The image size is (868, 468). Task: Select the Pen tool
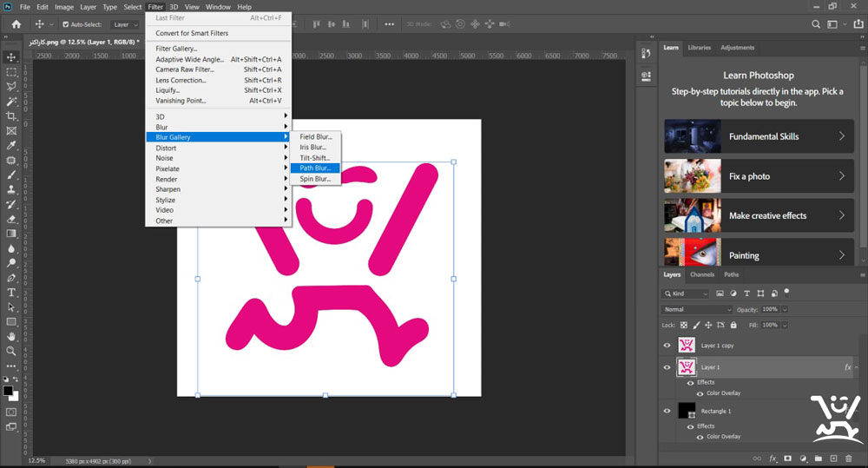click(11, 278)
